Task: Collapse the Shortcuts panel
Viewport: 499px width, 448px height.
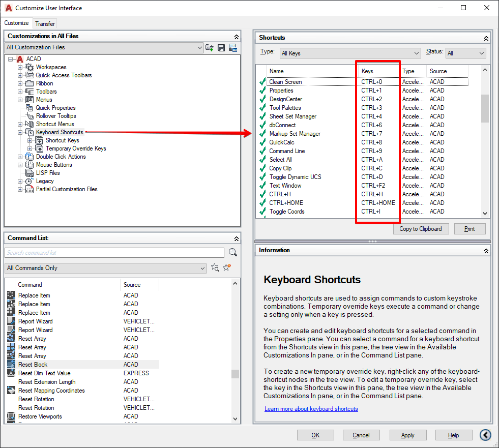Action: [x=486, y=38]
